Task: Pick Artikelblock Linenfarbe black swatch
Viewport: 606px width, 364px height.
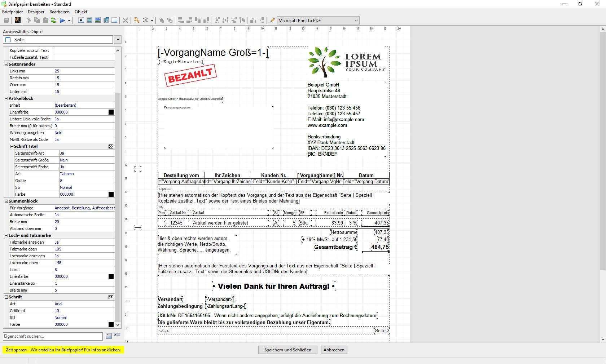Action: point(111,112)
